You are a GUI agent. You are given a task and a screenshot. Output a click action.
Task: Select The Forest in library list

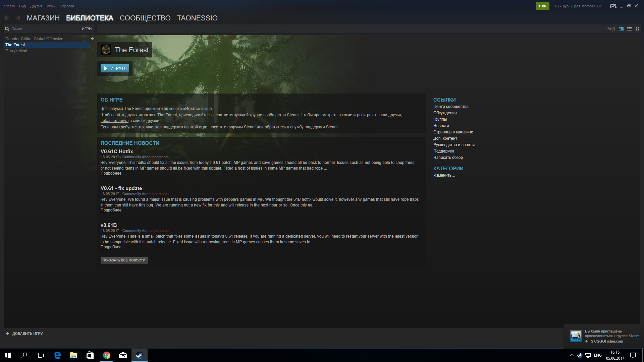[x=46, y=45]
